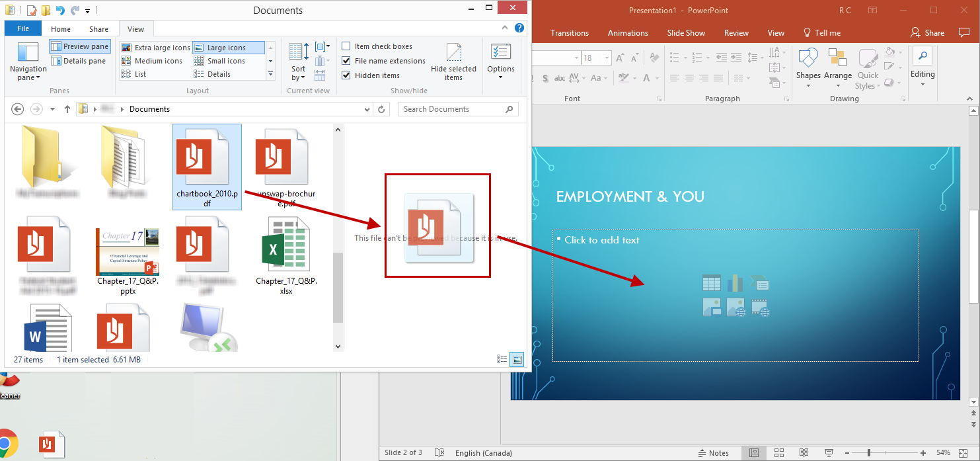Click the Editing search icon in PowerPoint
The width and height of the screenshot is (980, 461).
pyautogui.click(x=923, y=56)
